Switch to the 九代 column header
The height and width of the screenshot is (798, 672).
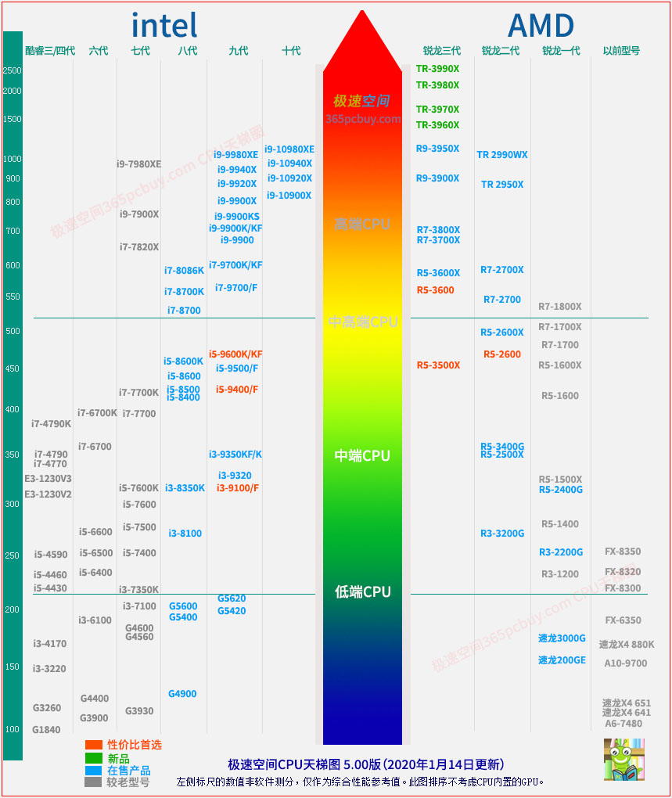point(237,50)
